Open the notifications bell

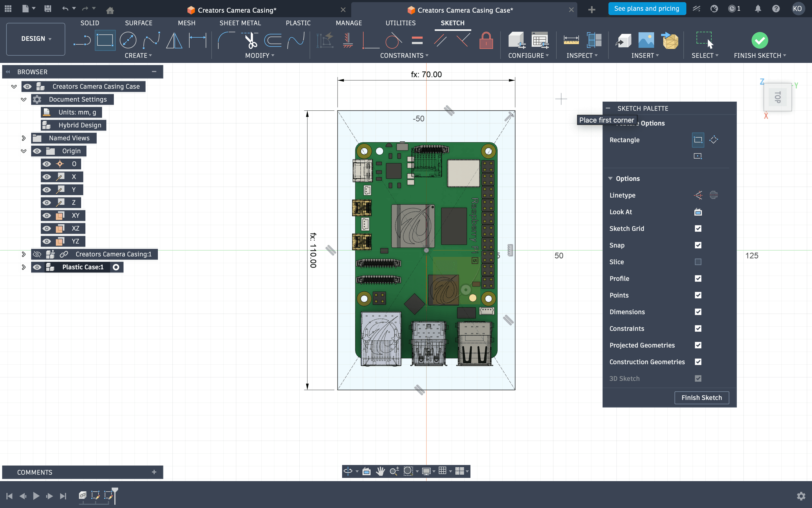click(x=758, y=9)
